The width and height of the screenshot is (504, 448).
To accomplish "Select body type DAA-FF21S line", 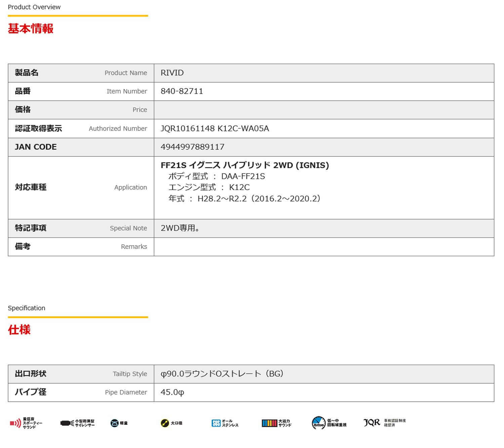I will click(x=217, y=176).
